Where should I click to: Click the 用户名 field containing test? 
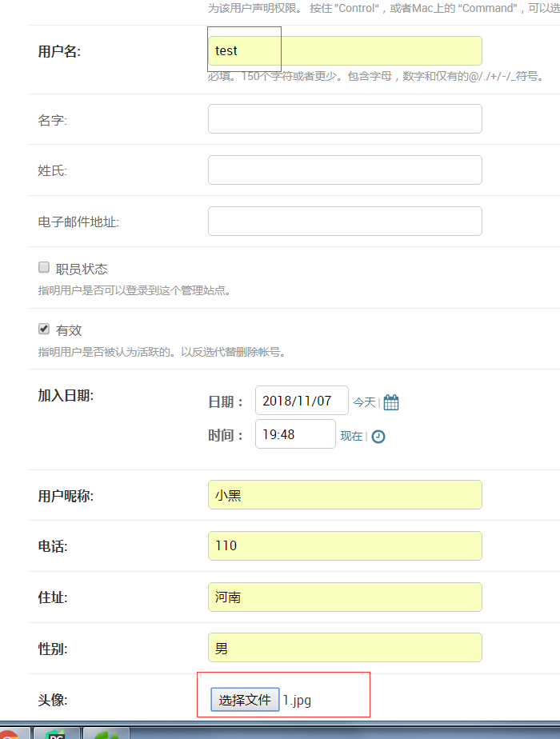[344, 50]
